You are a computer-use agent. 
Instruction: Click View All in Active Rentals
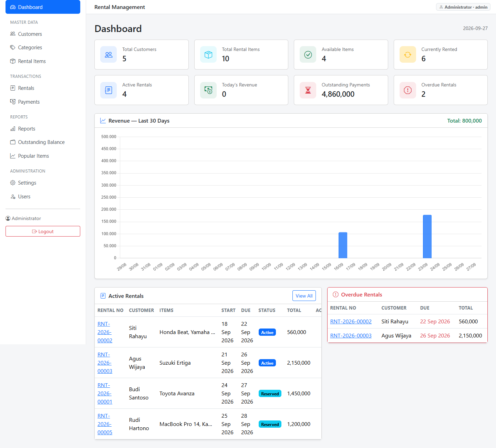pos(304,296)
